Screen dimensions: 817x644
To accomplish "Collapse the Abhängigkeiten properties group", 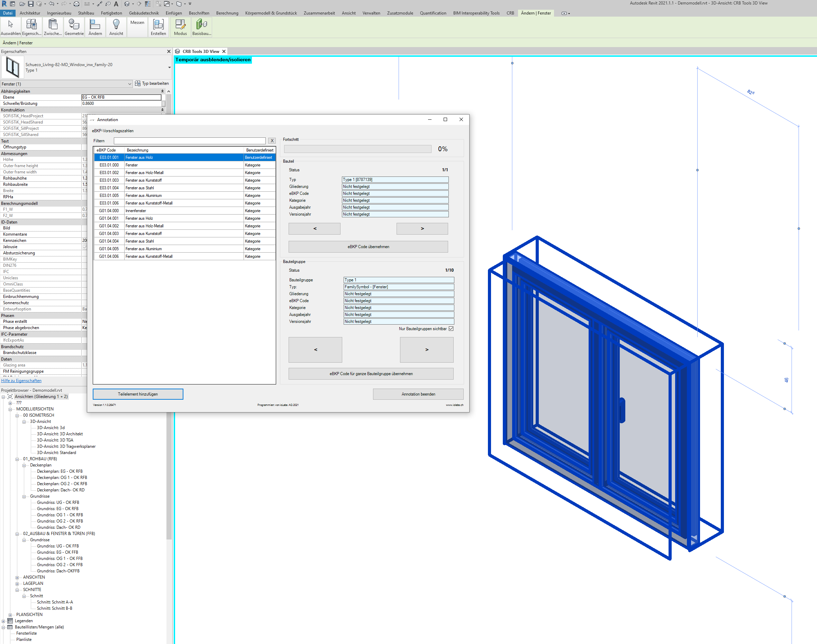I will pyautogui.click(x=163, y=91).
